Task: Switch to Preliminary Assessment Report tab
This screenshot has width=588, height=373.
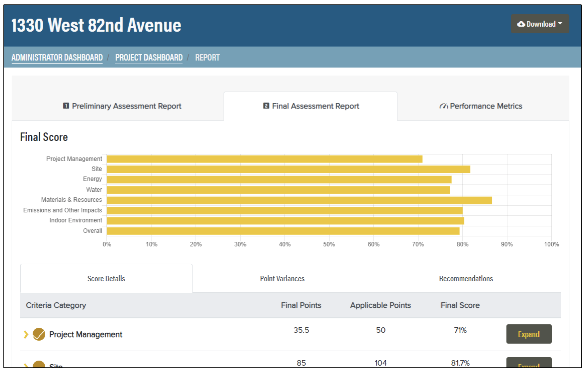Action: 122,106
